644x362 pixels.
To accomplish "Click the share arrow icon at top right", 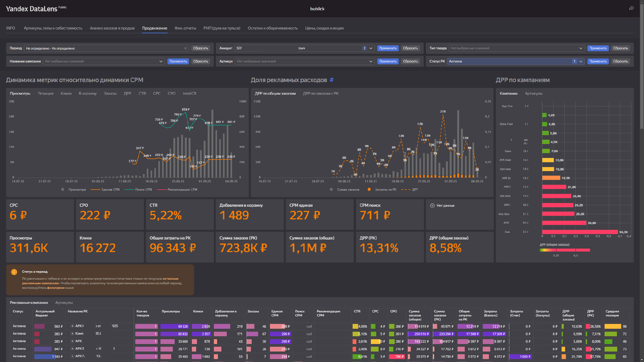I will (631, 8).
